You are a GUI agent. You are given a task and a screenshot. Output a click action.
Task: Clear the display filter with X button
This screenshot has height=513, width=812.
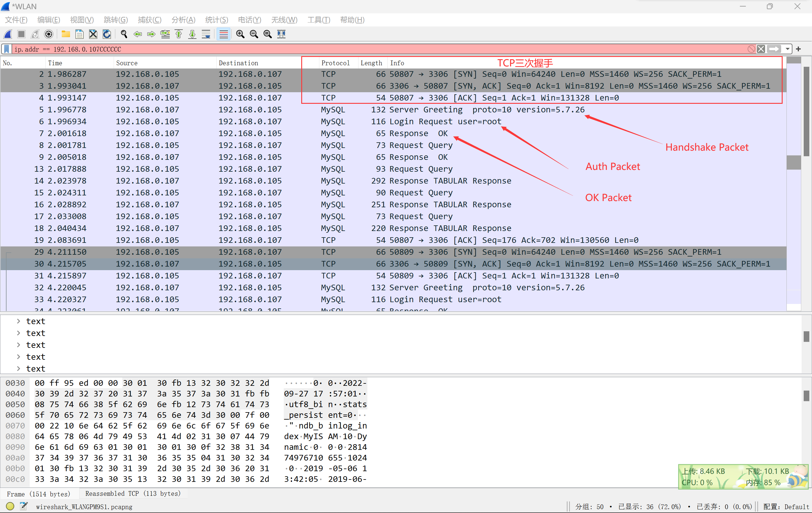pyautogui.click(x=761, y=49)
